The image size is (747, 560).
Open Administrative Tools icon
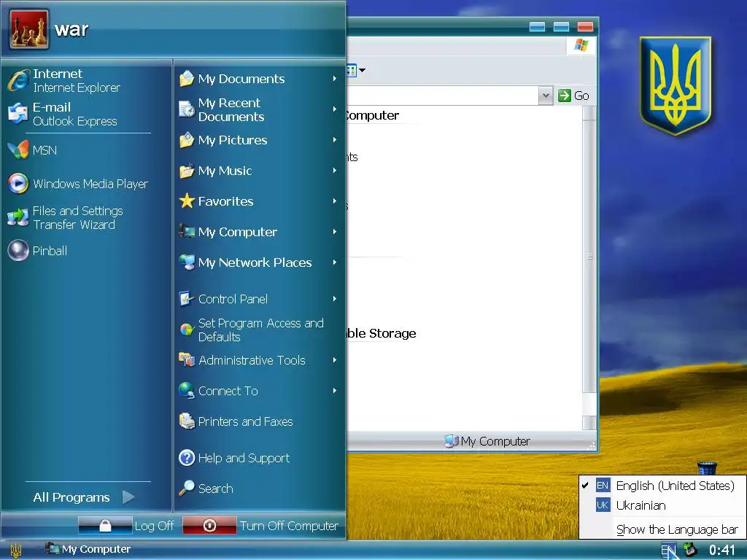click(x=187, y=360)
